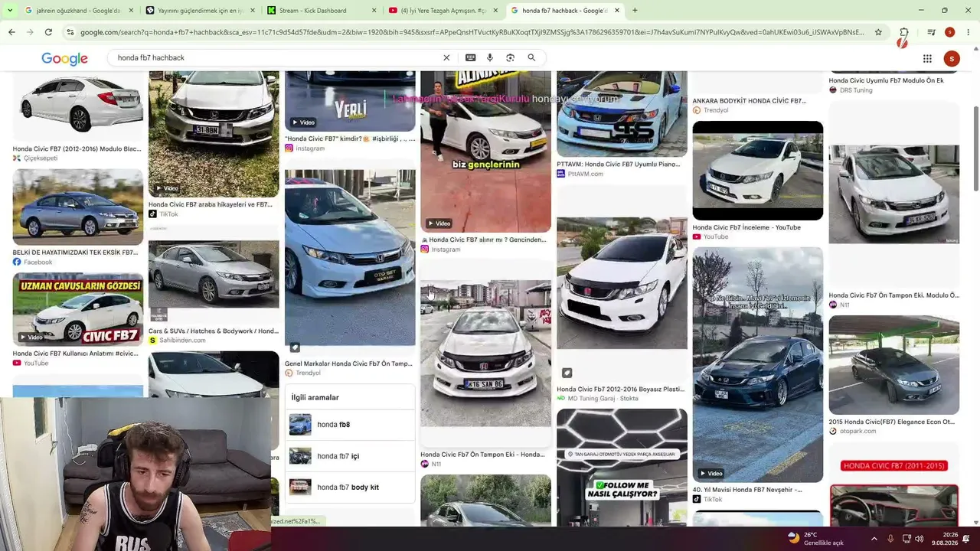This screenshot has width=980, height=551.
Task: View site information in the address bar
Action: point(70,32)
